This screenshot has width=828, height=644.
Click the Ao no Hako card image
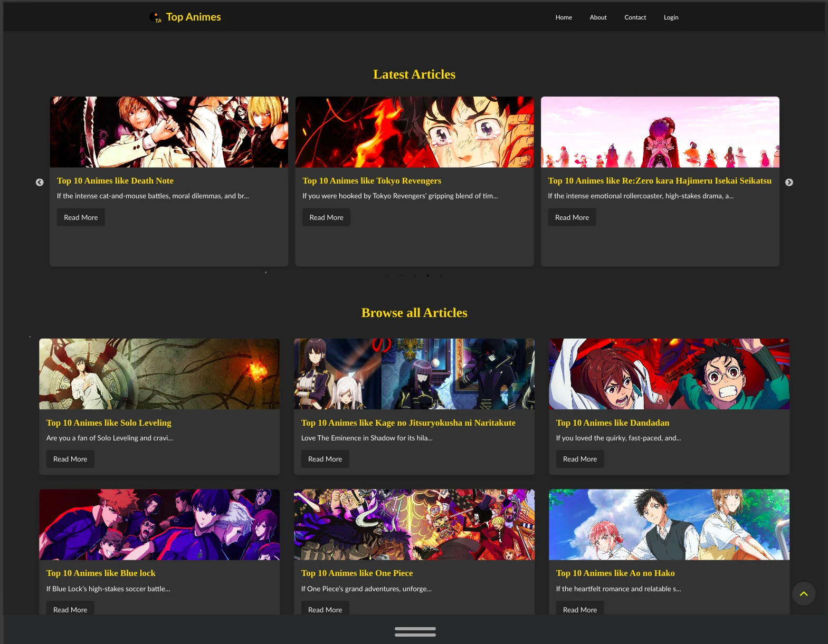point(669,525)
